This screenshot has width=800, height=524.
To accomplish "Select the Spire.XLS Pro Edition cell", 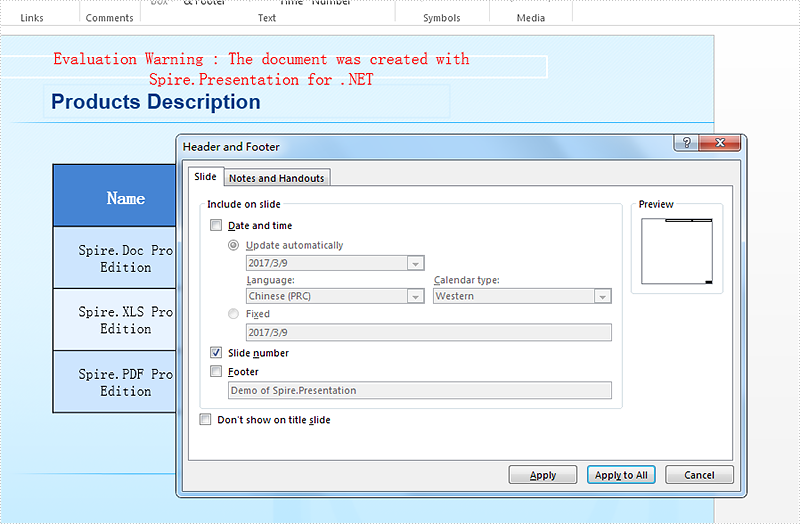I will (x=115, y=319).
